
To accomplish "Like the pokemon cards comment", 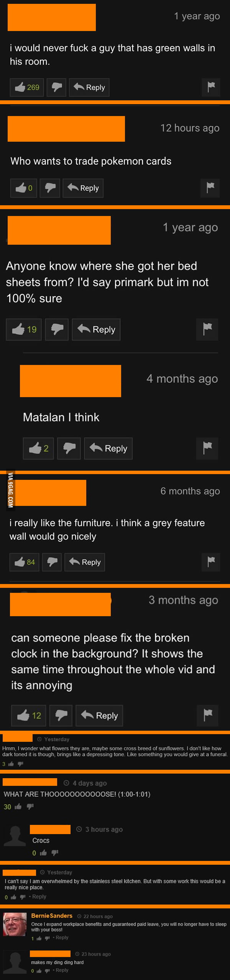I will pos(23,188).
